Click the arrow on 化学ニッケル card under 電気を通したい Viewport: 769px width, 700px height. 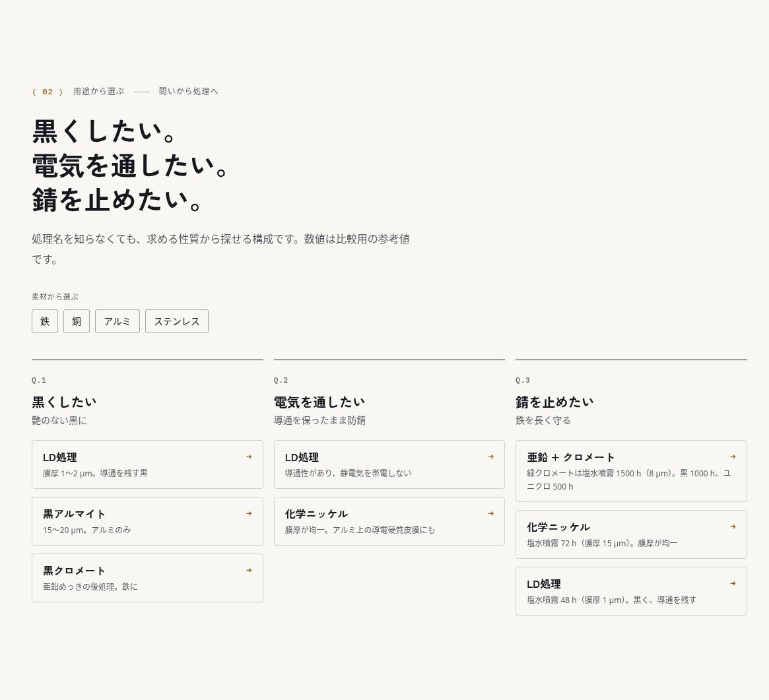(x=491, y=514)
